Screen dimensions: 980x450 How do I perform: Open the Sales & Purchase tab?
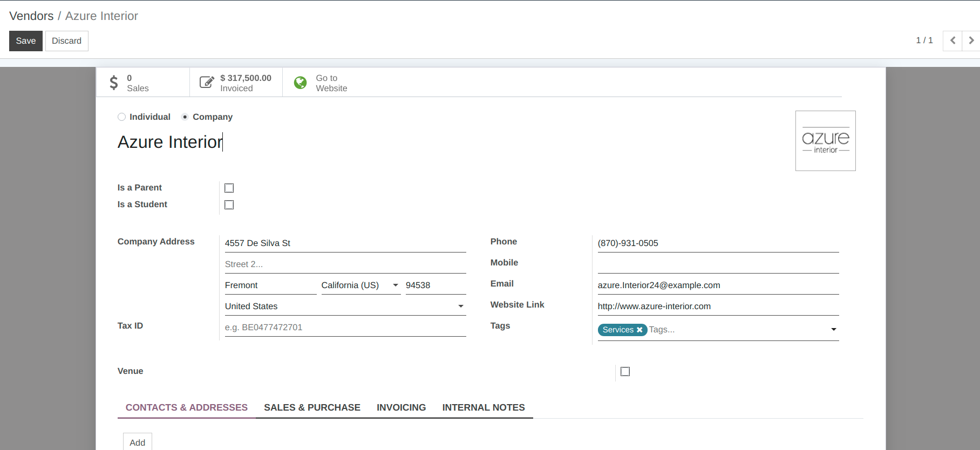click(312, 407)
